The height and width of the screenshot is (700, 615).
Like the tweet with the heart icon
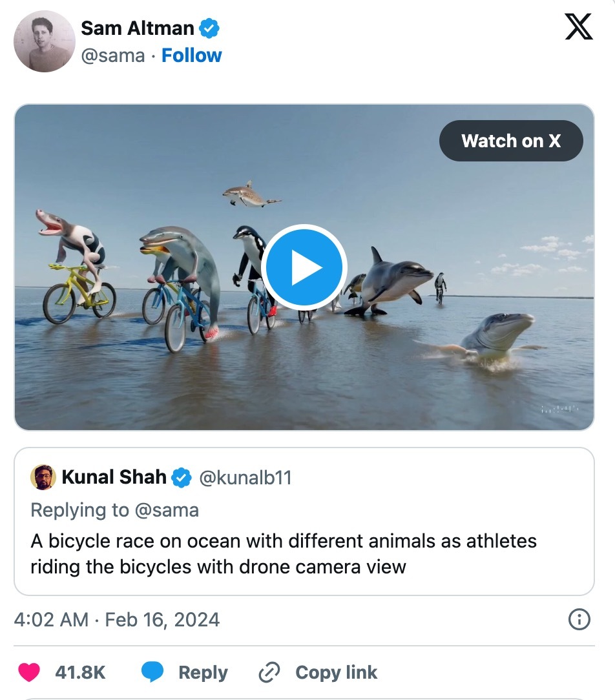pos(29,672)
